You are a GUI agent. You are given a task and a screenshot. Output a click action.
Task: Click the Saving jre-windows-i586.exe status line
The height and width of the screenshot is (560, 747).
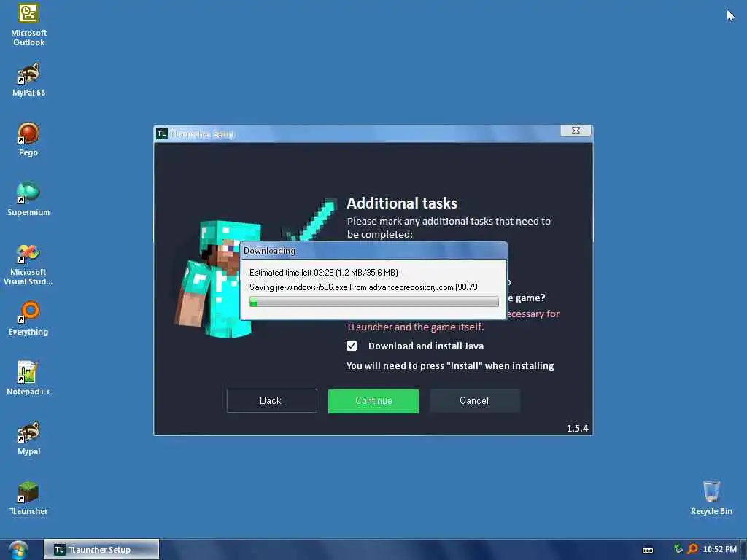(x=363, y=287)
